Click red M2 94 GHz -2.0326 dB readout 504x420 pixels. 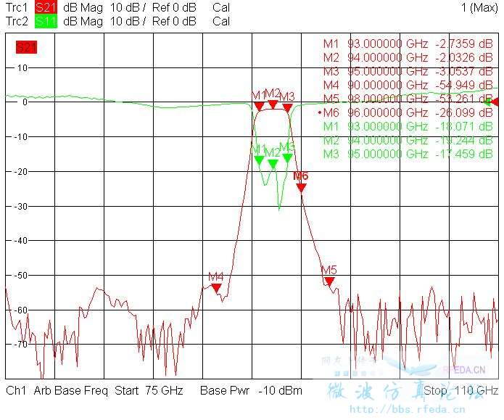[x=408, y=57]
